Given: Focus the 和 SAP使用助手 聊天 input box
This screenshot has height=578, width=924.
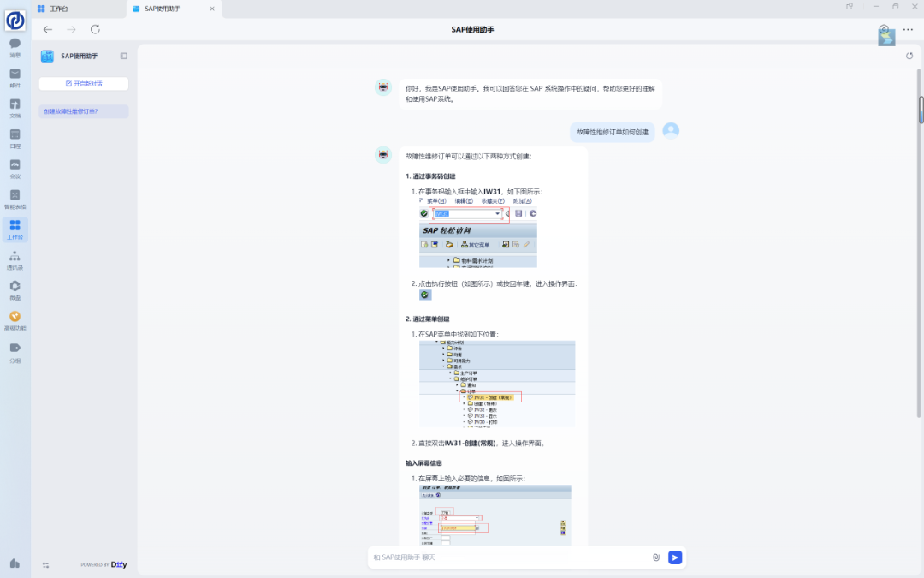Looking at the screenshot, I should coord(510,557).
